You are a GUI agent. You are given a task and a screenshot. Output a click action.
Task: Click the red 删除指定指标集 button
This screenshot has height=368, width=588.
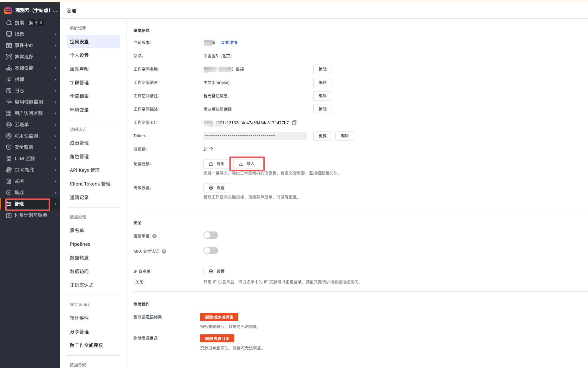219,317
